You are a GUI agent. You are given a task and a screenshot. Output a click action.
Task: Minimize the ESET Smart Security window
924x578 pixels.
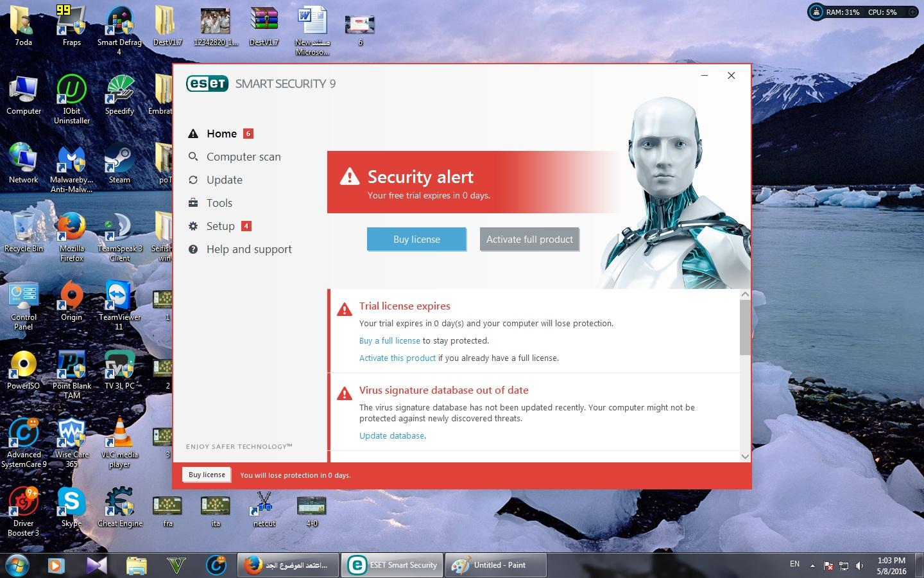[704, 76]
